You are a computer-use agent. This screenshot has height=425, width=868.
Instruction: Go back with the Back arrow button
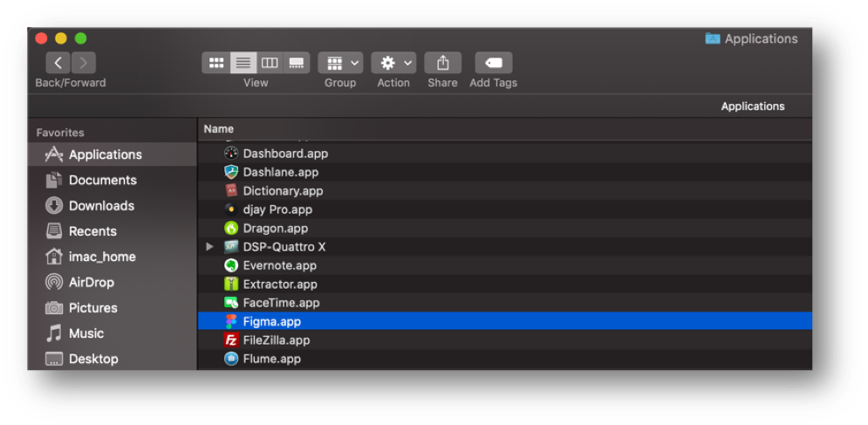(58, 63)
